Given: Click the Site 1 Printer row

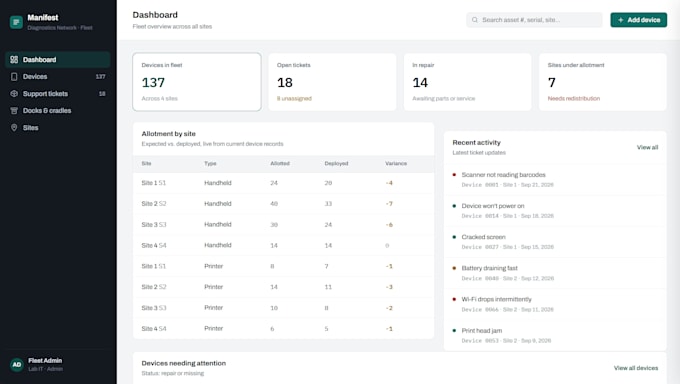Looking at the screenshot, I should click(x=283, y=266).
